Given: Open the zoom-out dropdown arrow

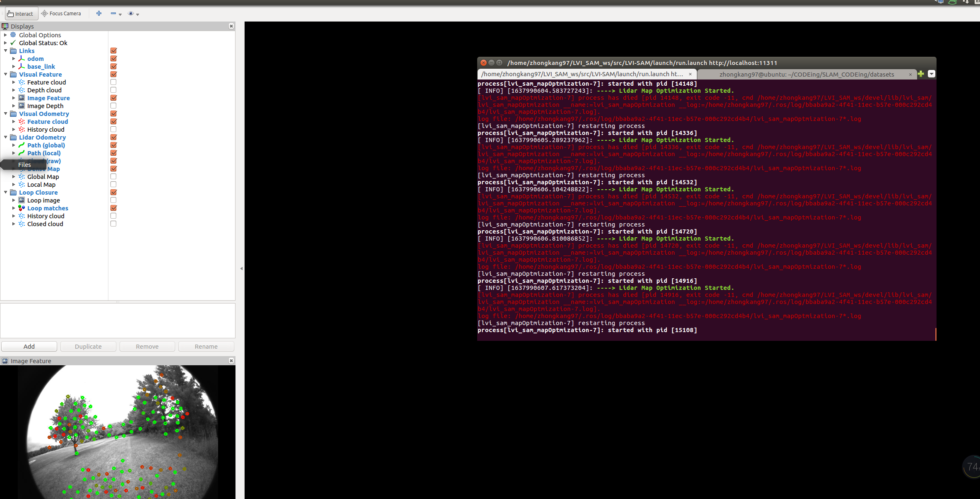Looking at the screenshot, I should (120, 14).
